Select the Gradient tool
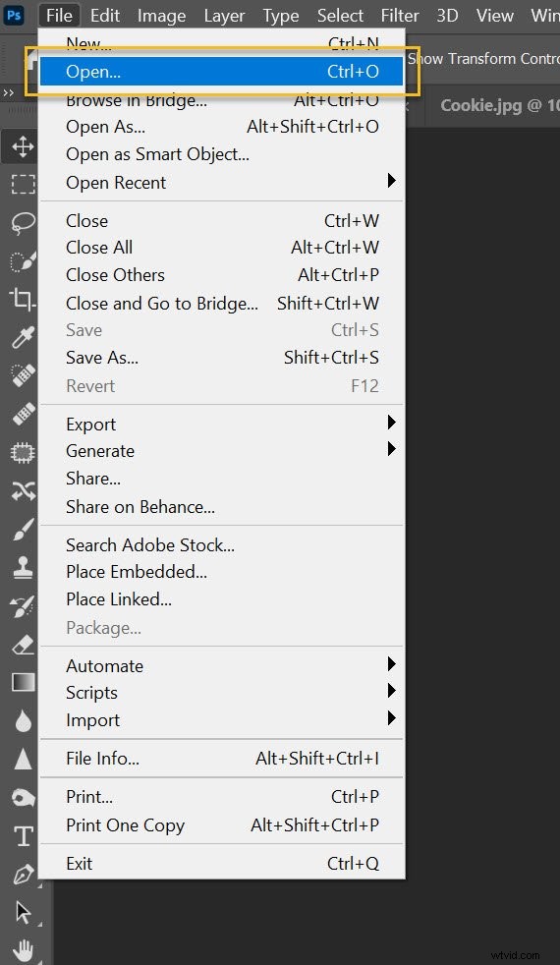The image size is (560, 965). (x=23, y=682)
